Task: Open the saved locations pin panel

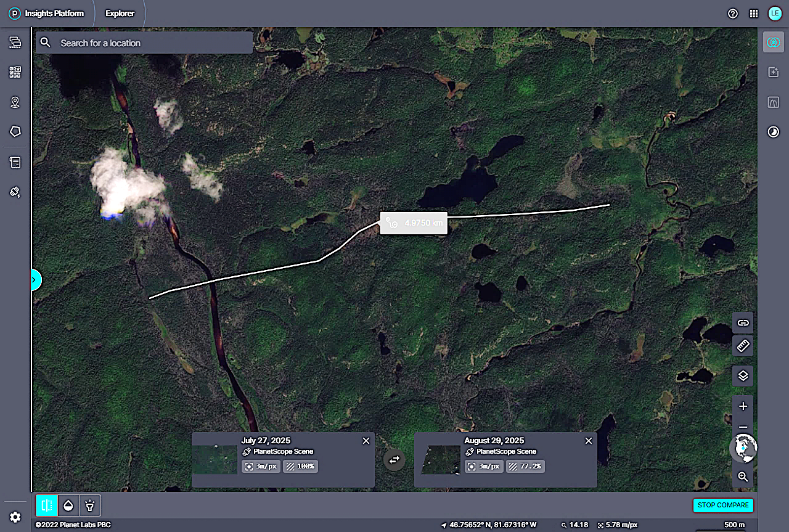Action: [x=15, y=102]
